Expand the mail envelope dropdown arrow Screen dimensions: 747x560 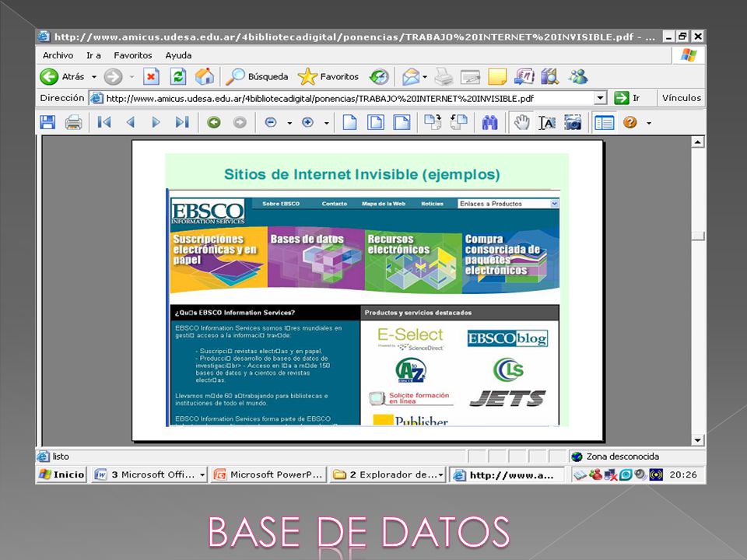425,77
